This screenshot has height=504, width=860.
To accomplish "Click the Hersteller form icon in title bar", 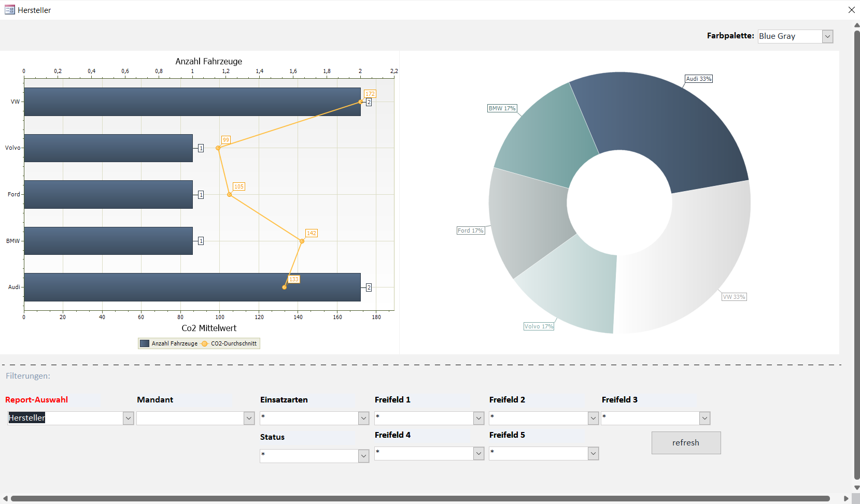I will (x=9, y=10).
